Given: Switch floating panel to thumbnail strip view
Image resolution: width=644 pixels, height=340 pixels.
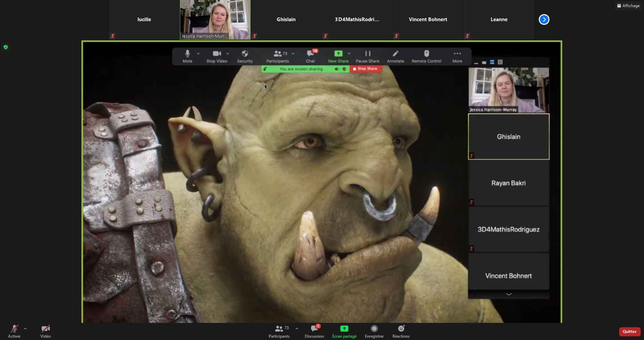Looking at the screenshot, I should pos(492,62).
